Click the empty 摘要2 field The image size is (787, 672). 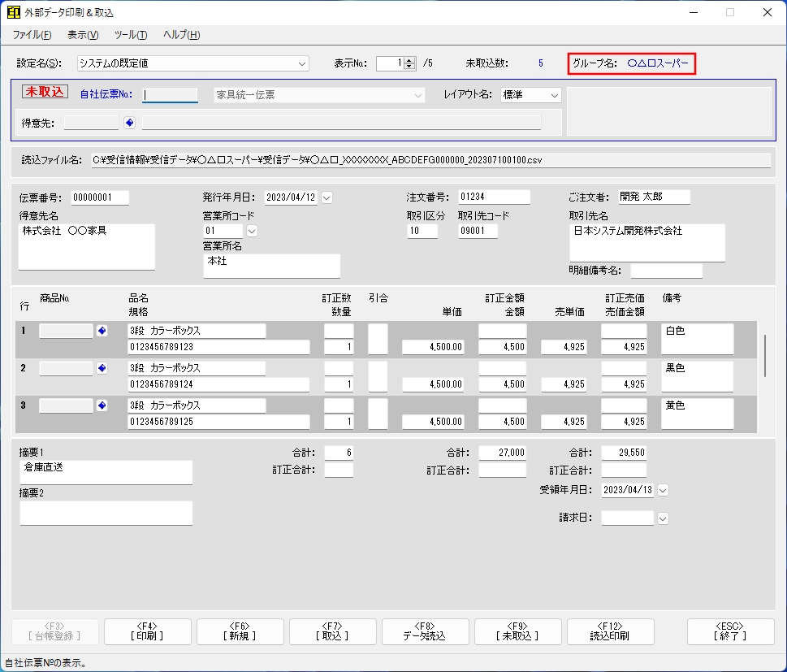pos(106,514)
